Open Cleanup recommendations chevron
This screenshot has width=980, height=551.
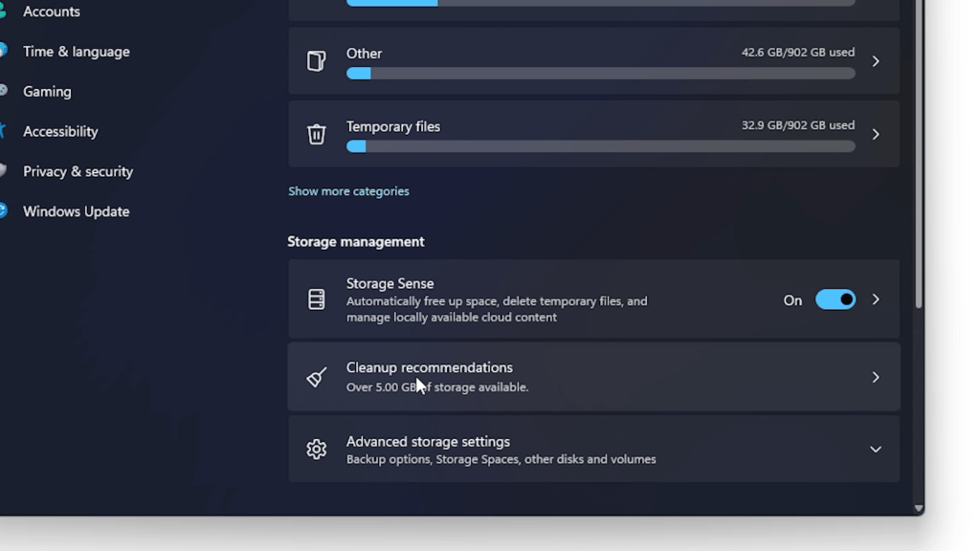coord(876,377)
